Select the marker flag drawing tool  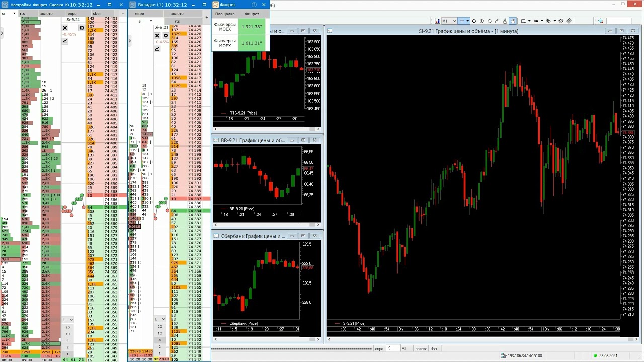549,21
